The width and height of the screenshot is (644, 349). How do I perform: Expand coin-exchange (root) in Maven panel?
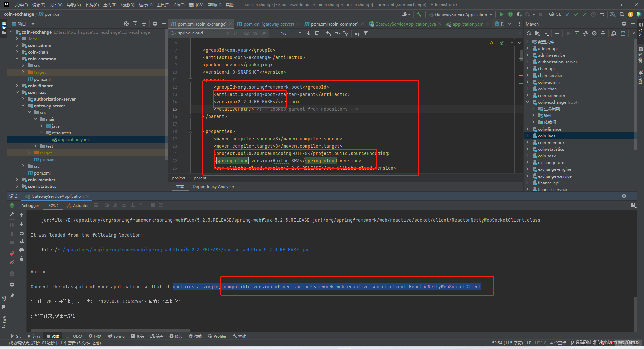(528, 102)
